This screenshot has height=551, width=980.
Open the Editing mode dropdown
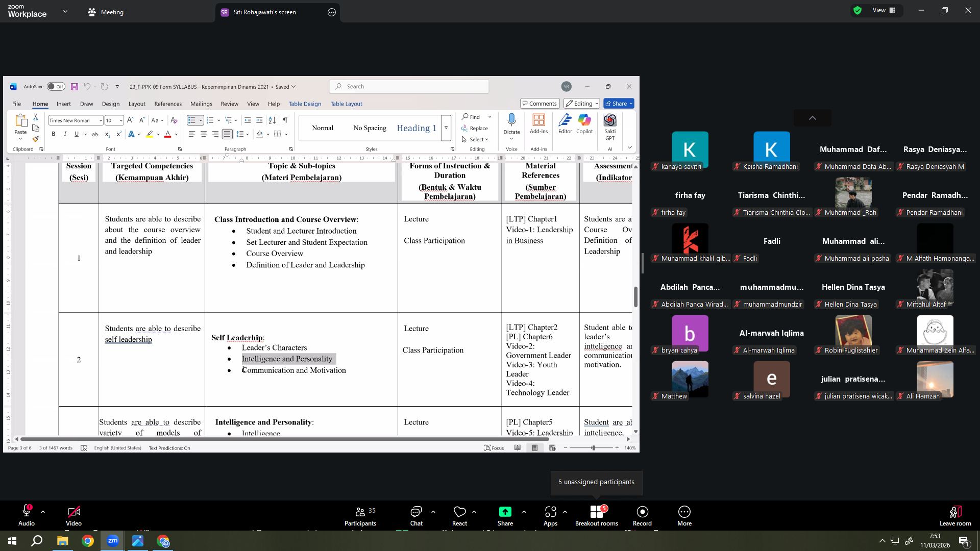click(x=582, y=104)
